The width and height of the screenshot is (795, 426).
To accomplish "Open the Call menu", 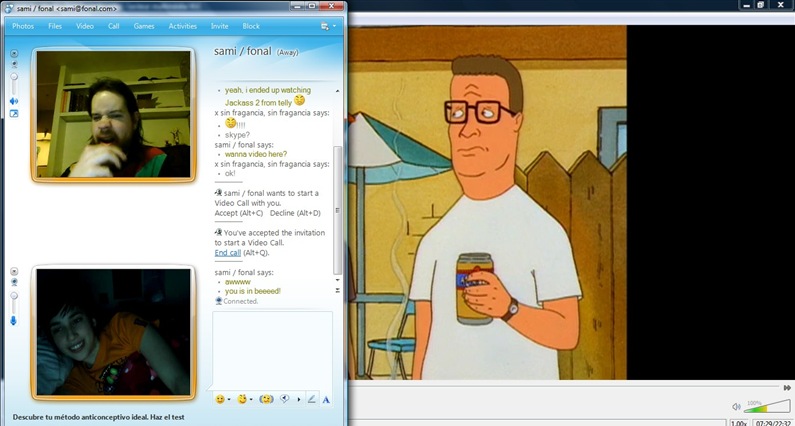I will (x=114, y=26).
